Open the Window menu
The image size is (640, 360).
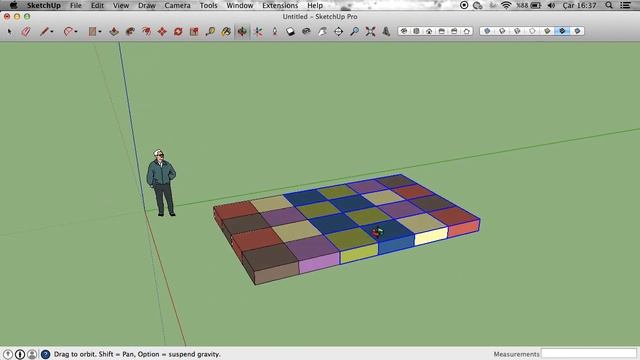(x=240, y=5)
